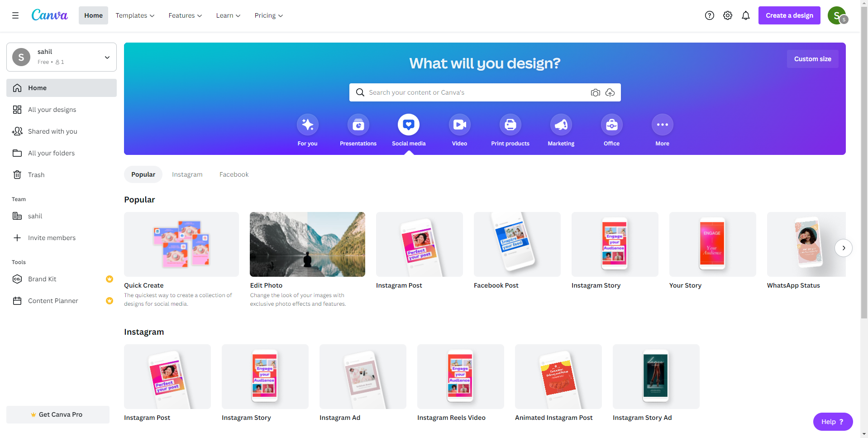
Task: Click the Brand Kit icon
Action: (x=17, y=279)
